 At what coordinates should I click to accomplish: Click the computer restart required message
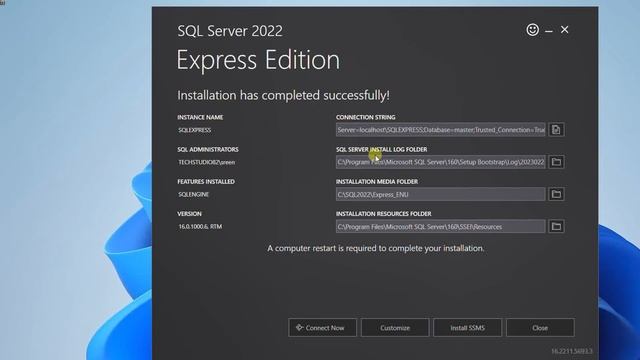tap(376, 248)
